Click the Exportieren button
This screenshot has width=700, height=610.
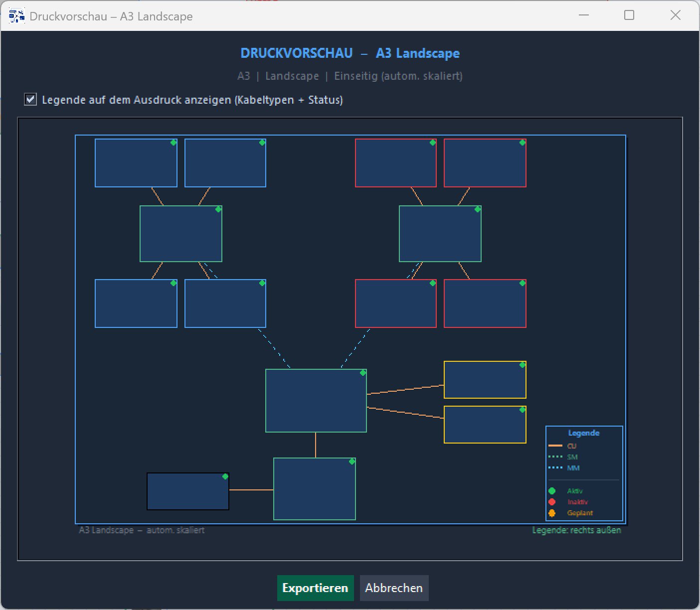[316, 588]
